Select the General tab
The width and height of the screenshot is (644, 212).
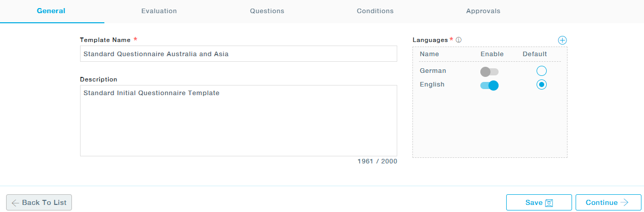pos(51,11)
